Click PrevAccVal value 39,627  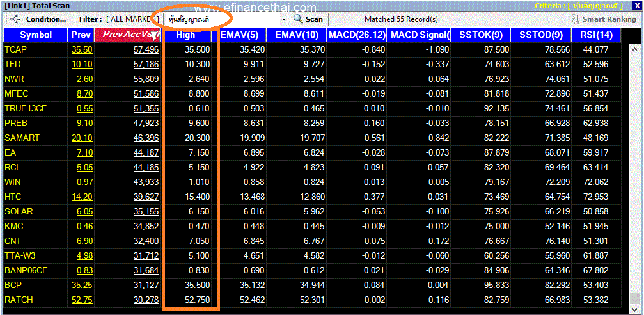[146, 197]
